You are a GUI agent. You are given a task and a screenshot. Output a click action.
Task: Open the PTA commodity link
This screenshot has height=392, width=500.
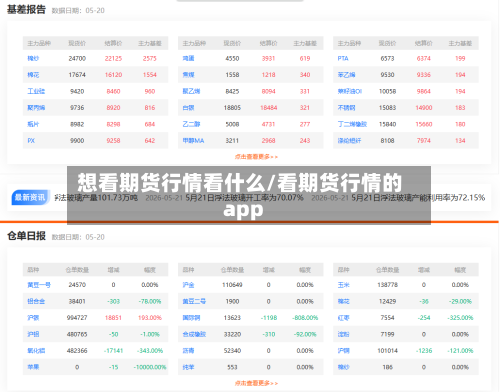pyautogui.click(x=343, y=58)
